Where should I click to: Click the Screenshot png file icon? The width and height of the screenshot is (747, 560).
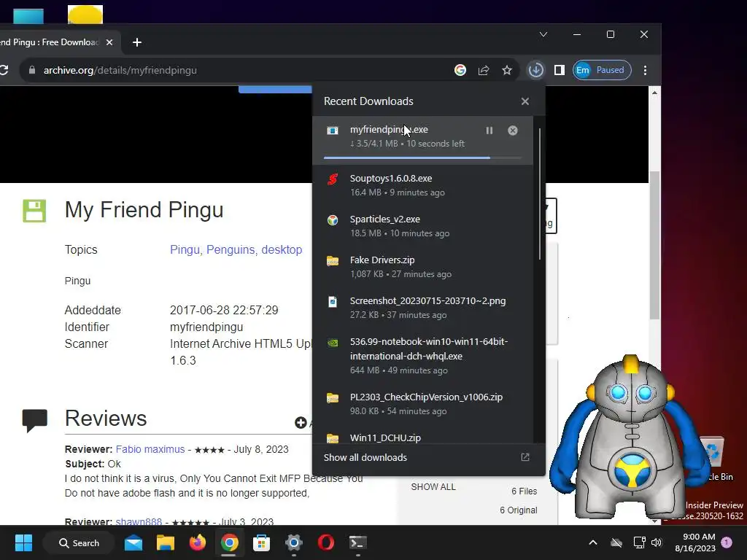333,301
